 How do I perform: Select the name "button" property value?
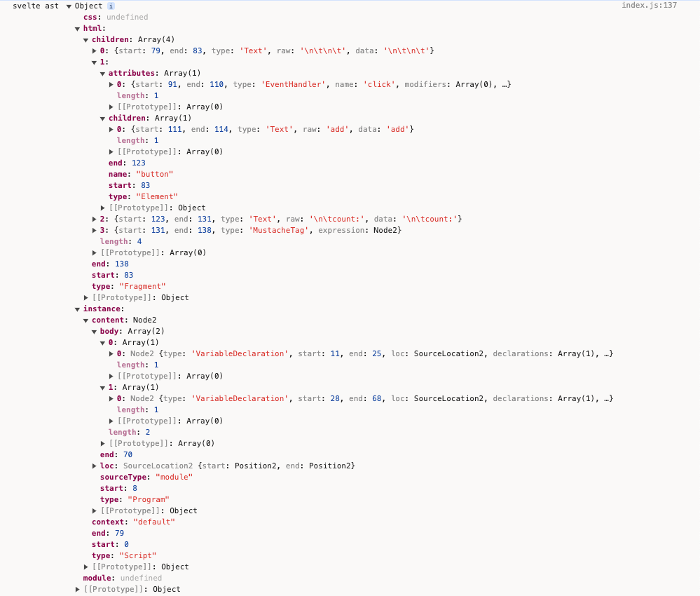pyautogui.click(x=153, y=174)
